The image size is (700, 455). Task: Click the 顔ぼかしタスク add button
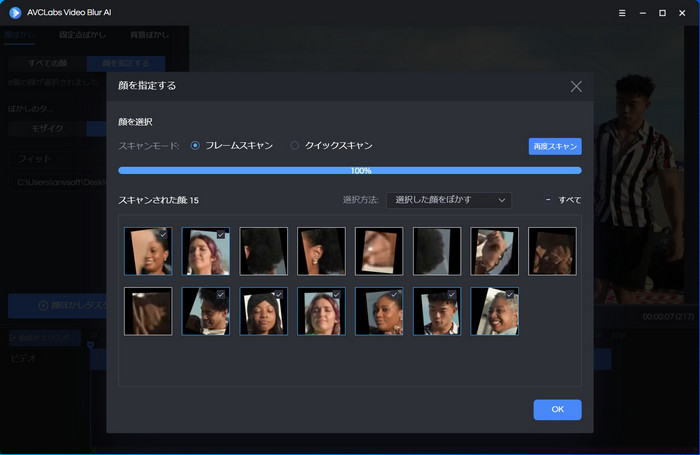[58, 306]
